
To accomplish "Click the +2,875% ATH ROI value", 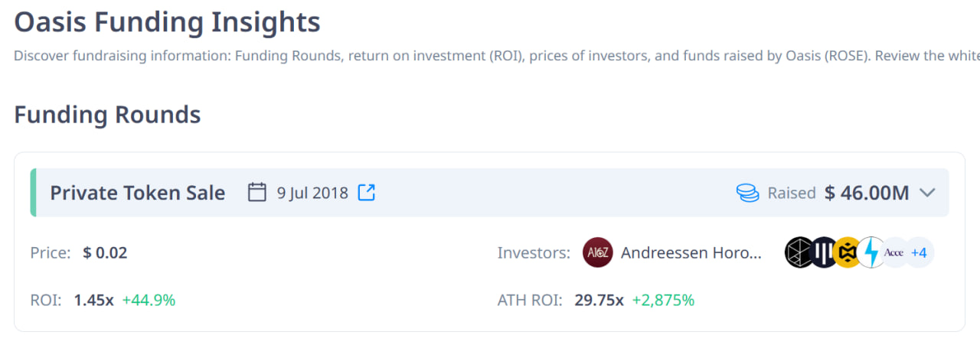I will coord(663,300).
